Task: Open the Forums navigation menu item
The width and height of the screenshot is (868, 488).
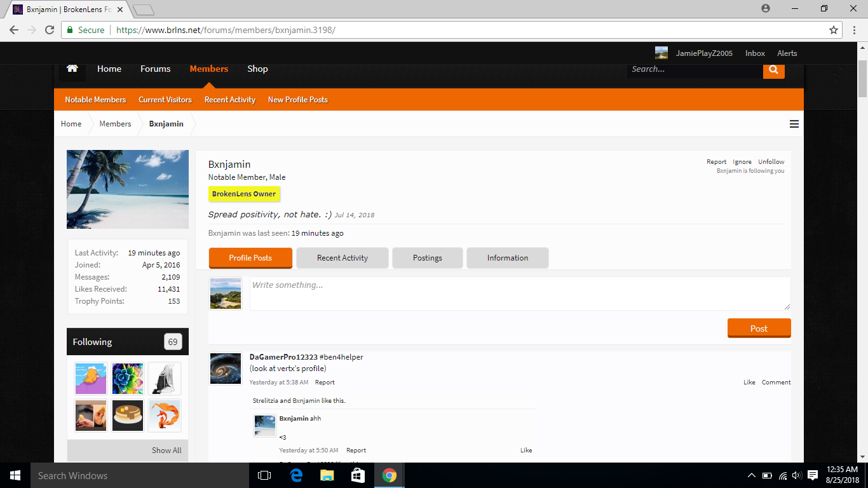Action: point(156,69)
